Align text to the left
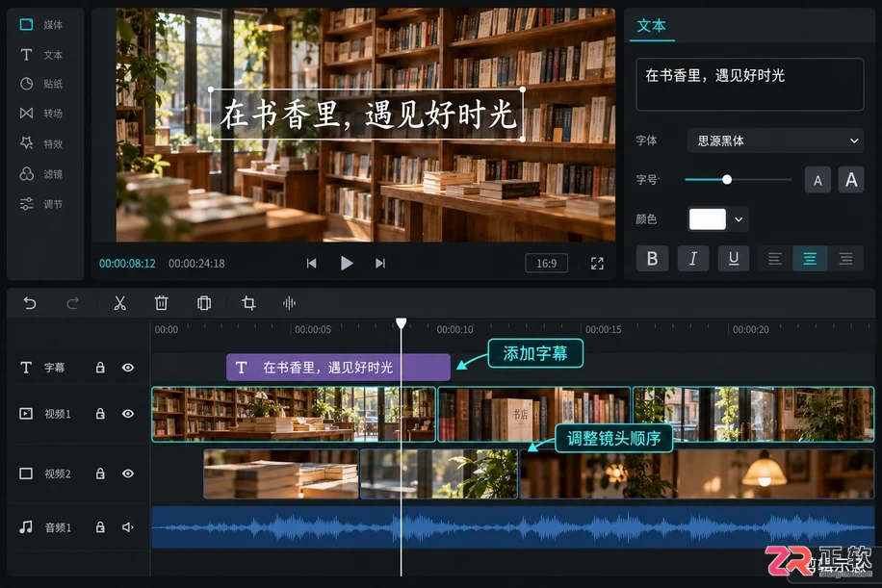This screenshot has height=588, width=882. coord(774,259)
